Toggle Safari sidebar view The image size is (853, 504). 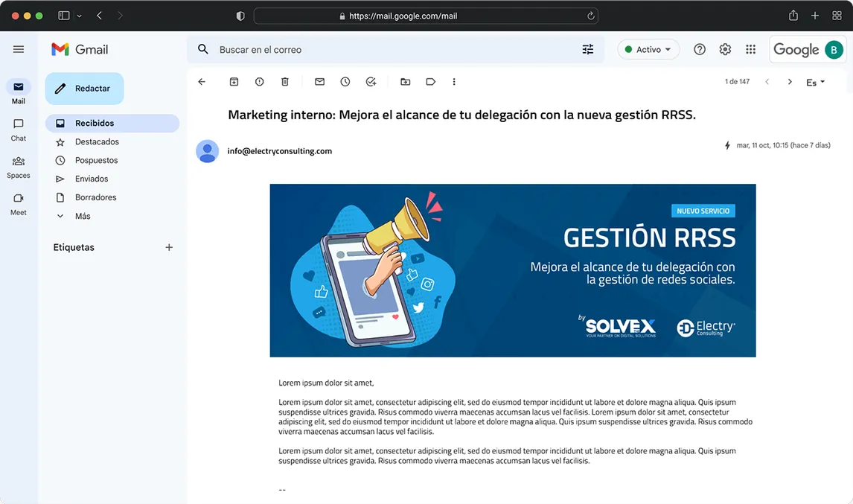[64, 16]
